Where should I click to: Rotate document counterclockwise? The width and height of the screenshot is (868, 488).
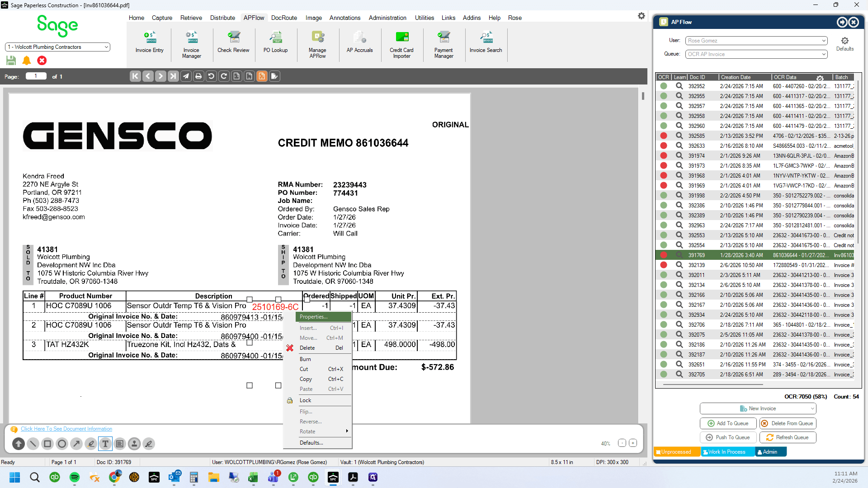tap(211, 76)
